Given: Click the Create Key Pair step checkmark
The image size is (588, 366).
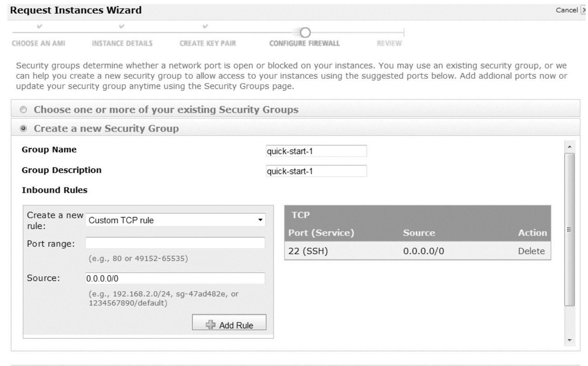Looking at the screenshot, I should pyautogui.click(x=205, y=27).
